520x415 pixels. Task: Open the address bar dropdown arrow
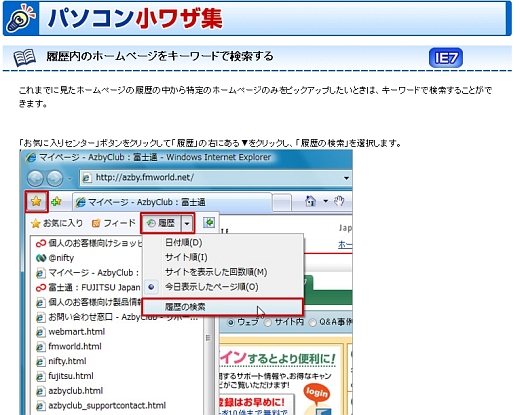346,178
